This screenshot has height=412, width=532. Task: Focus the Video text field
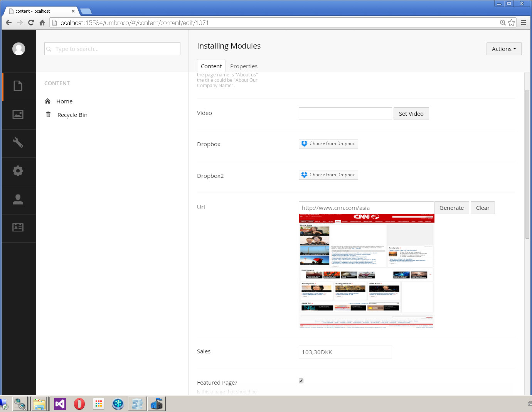[345, 114]
